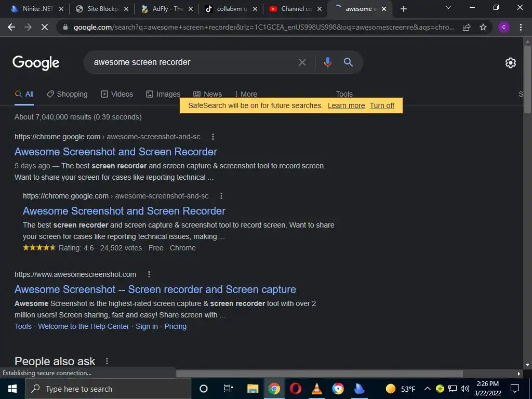The image size is (532, 399).
Task: Click the horizontal scrollbar right arrow
Action: [x=519, y=374]
